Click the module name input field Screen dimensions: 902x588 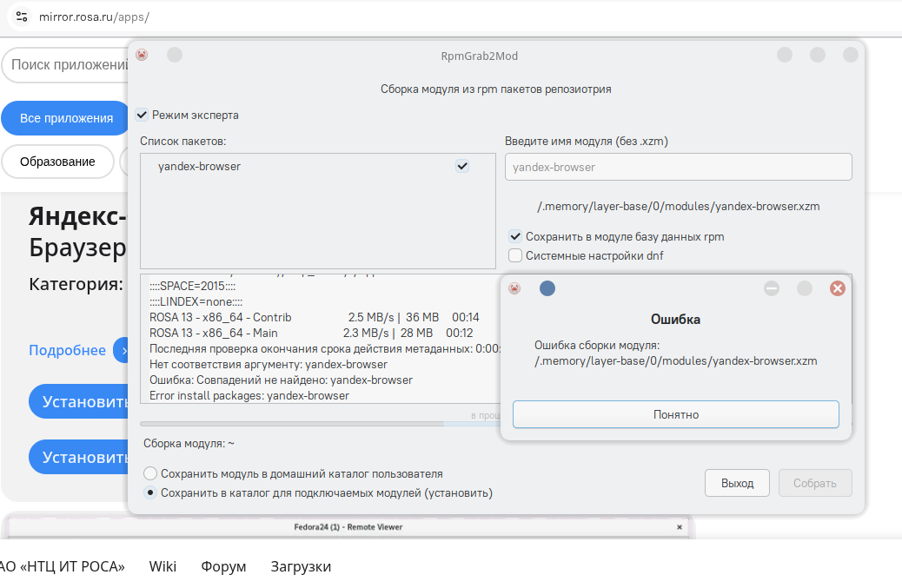click(x=678, y=167)
